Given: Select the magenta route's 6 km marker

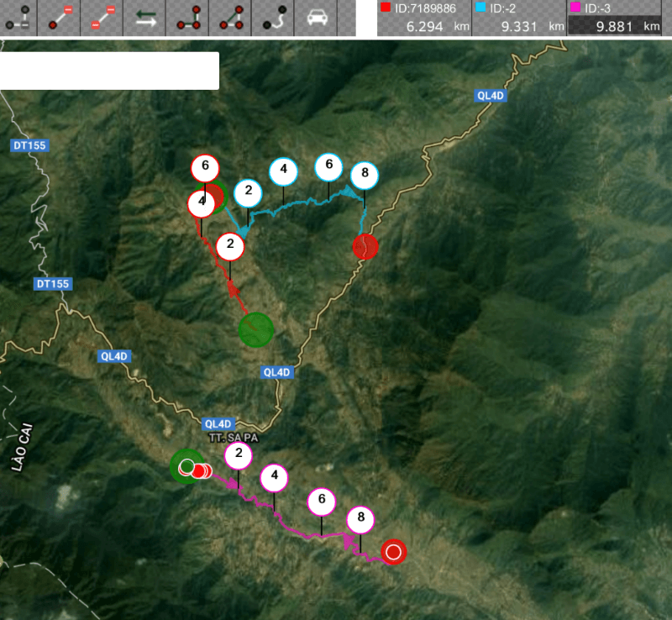Looking at the screenshot, I should 321,502.
